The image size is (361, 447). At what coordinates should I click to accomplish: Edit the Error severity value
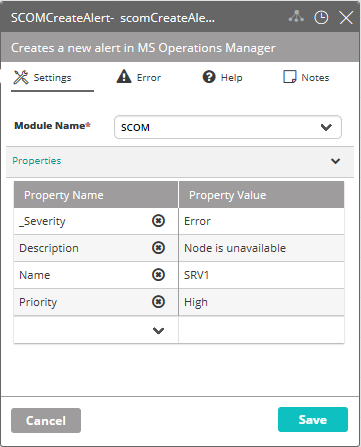pos(261,221)
